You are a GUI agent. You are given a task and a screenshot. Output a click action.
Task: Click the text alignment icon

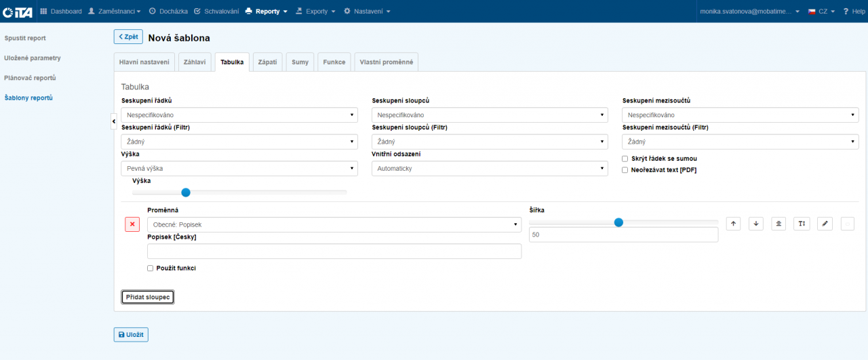[x=778, y=224]
